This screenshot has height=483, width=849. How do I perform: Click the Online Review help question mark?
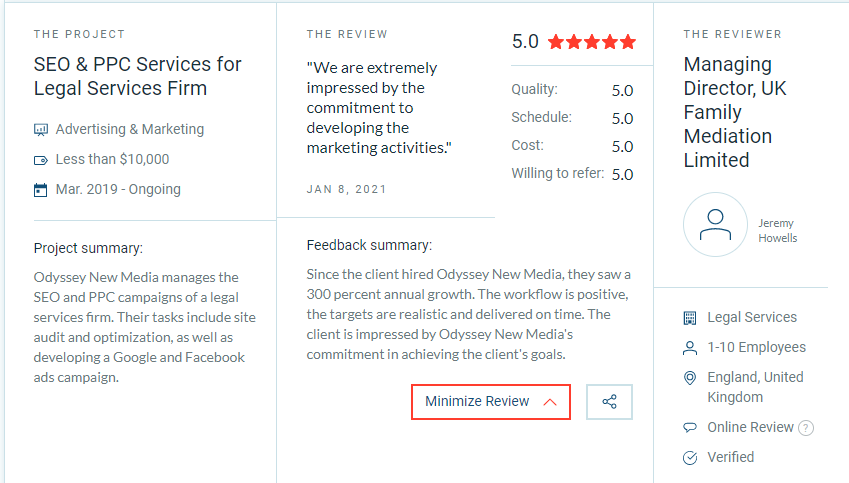coord(806,428)
